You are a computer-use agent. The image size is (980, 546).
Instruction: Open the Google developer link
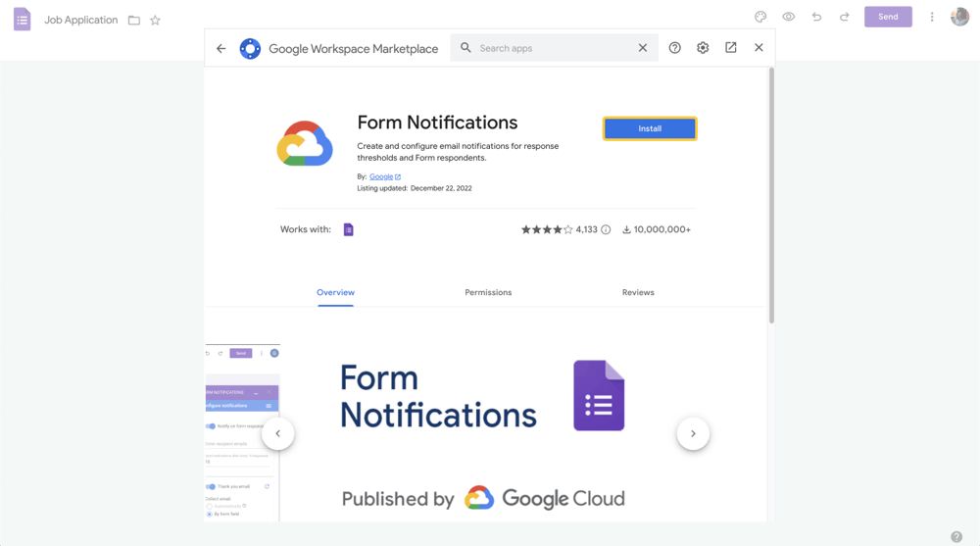[381, 176]
